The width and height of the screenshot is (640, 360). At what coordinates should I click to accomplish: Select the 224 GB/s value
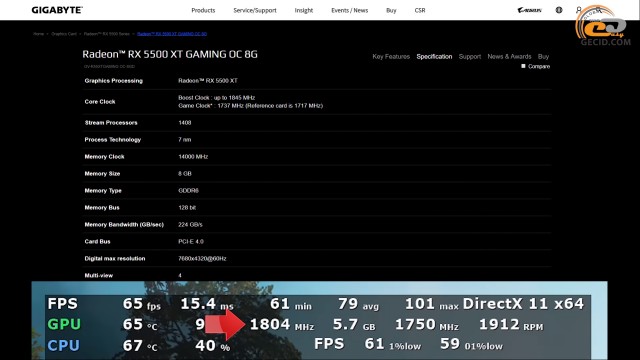pos(190,224)
